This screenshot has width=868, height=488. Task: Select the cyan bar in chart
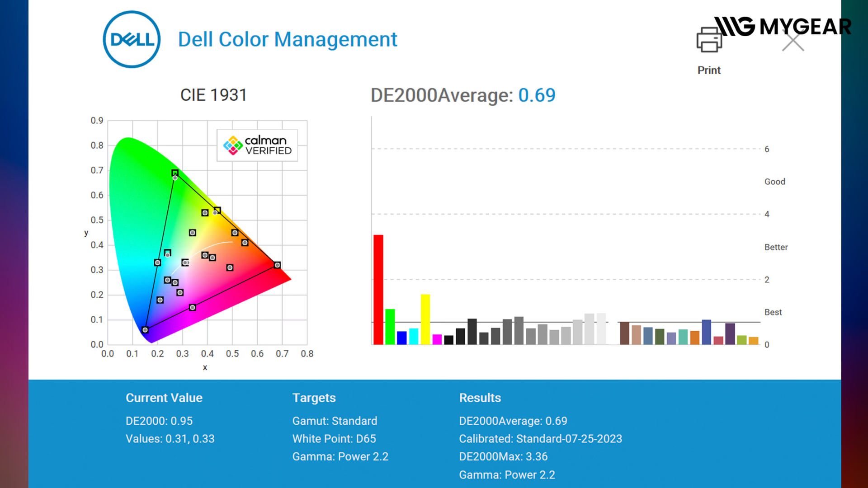pos(414,336)
